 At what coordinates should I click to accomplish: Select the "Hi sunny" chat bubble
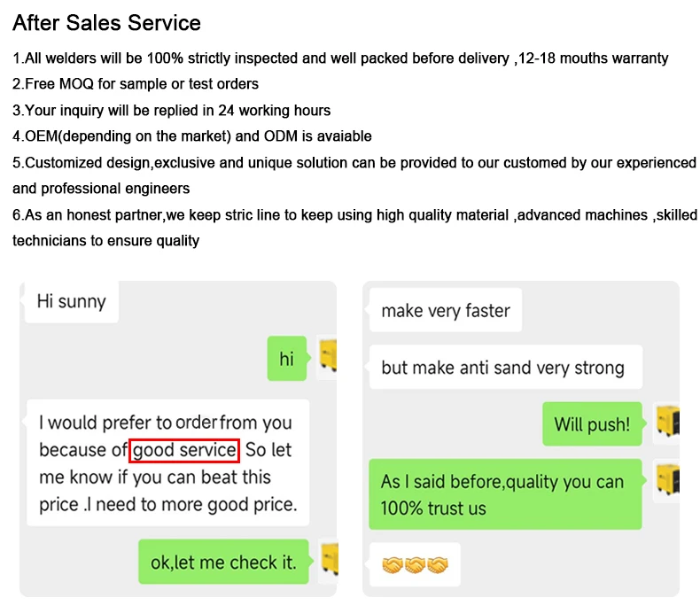(x=72, y=301)
